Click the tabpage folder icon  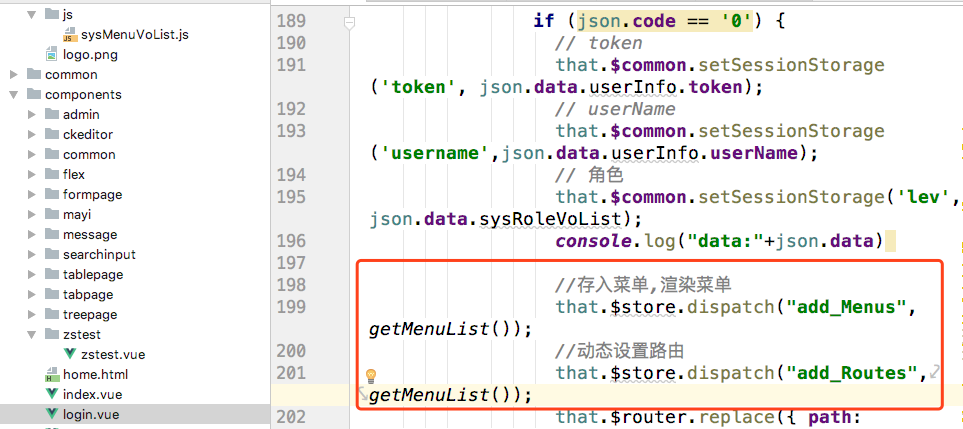[x=52, y=294]
